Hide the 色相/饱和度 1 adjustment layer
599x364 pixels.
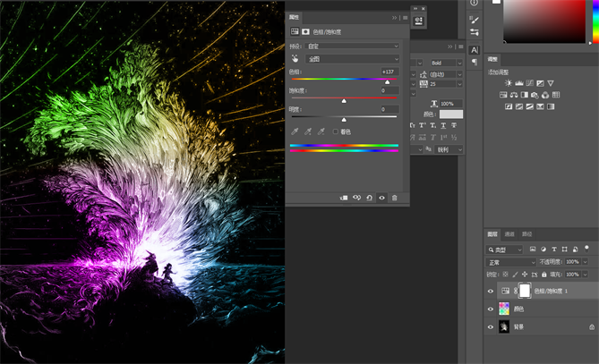coord(491,291)
